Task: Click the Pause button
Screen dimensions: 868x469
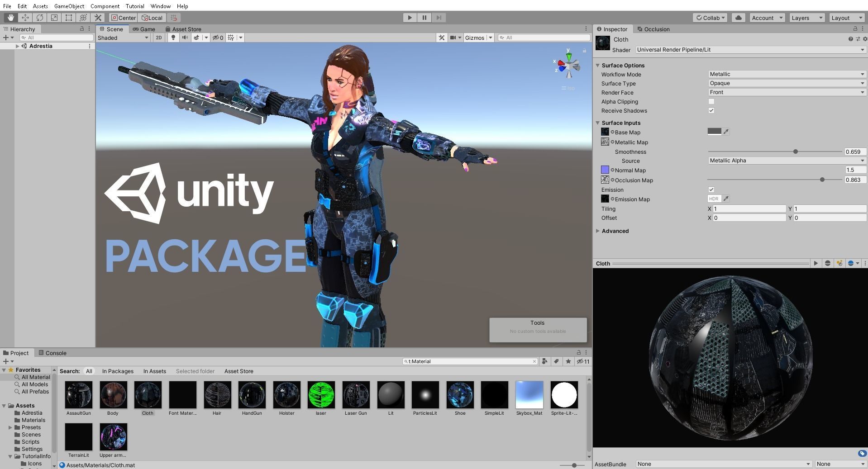Action: coord(424,18)
